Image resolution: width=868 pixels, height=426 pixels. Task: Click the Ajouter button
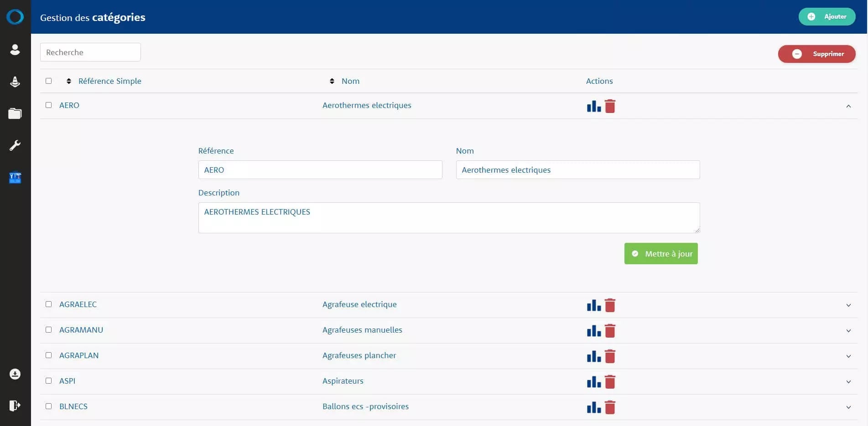click(826, 17)
